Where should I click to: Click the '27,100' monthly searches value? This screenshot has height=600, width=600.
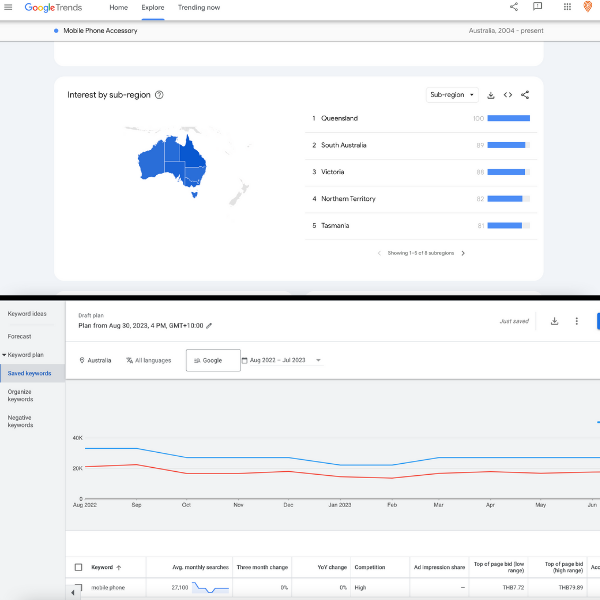(180, 587)
